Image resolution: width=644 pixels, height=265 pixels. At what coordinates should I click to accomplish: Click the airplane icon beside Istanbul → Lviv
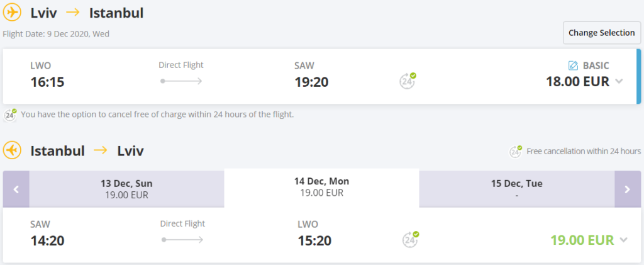pos(12,151)
